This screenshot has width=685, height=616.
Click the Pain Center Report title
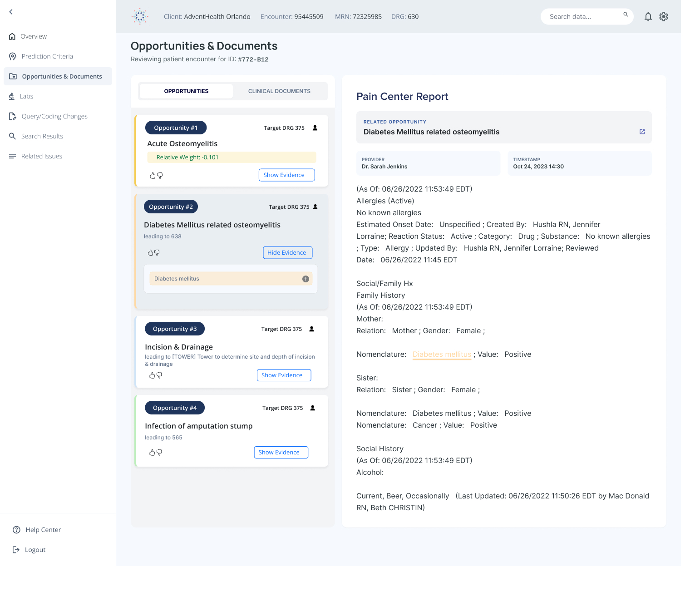[402, 96]
